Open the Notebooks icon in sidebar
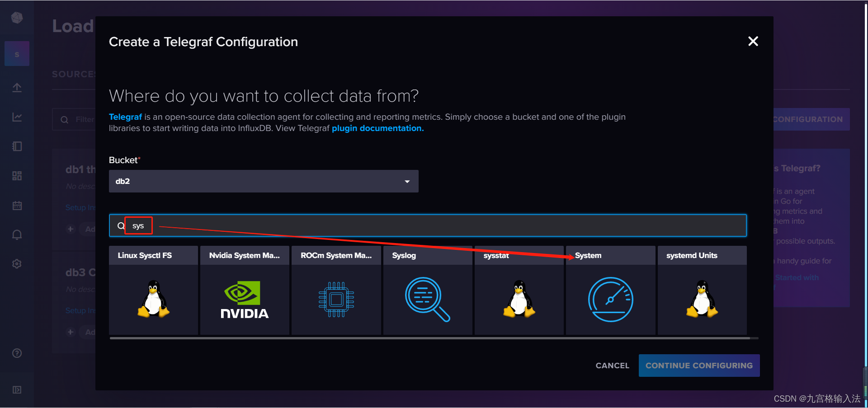868x408 pixels. (17, 146)
